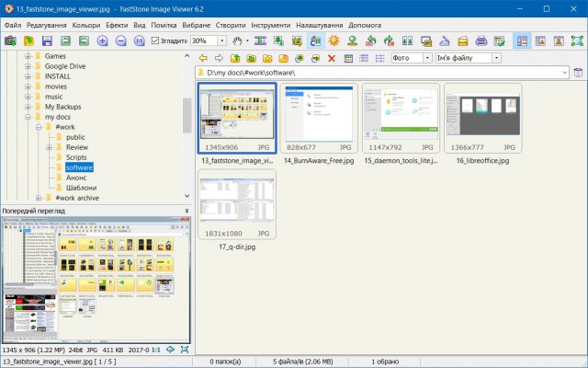Click the batch convert images icon

(425, 40)
